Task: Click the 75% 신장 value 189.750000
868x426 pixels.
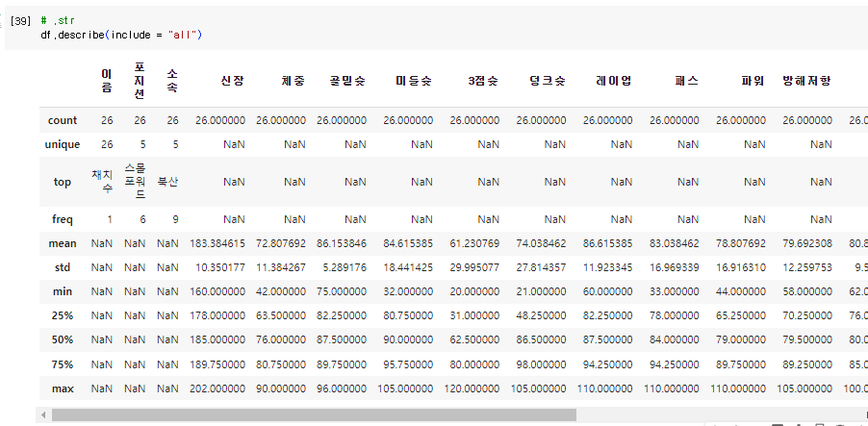Action: click(217, 364)
